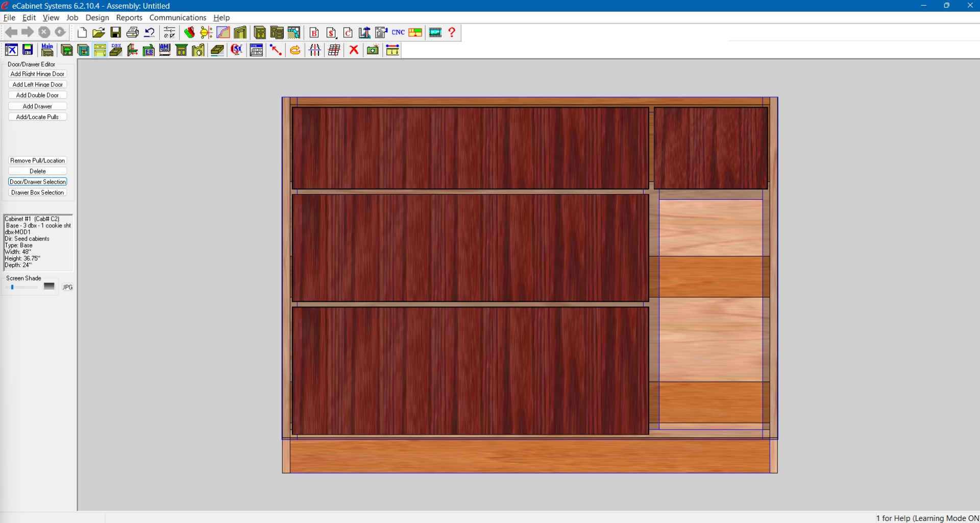Image resolution: width=980 pixels, height=523 pixels.
Task: Click the DBX drawer box icon
Action: [x=116, y=50]
